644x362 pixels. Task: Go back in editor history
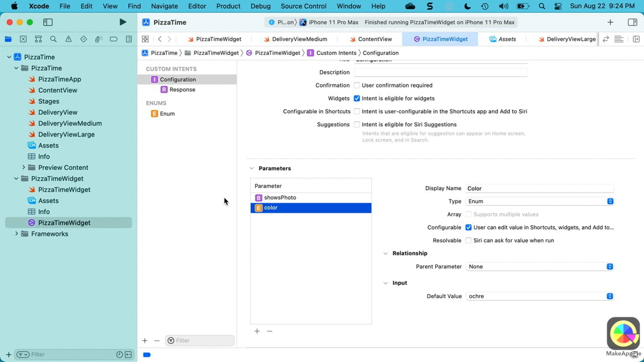pos(160,39)
